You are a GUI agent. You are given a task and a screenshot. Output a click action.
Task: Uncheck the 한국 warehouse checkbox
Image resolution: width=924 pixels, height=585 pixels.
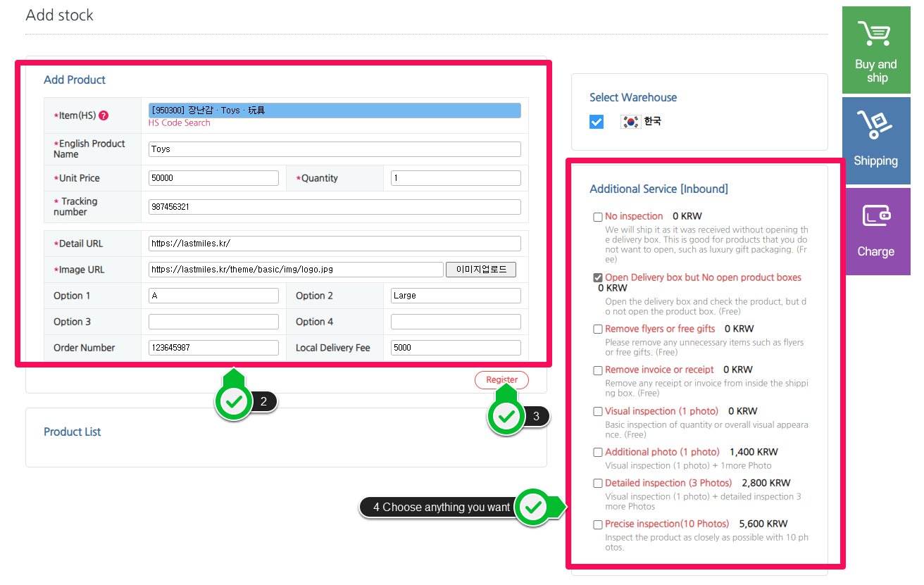[x=597, y=122]
